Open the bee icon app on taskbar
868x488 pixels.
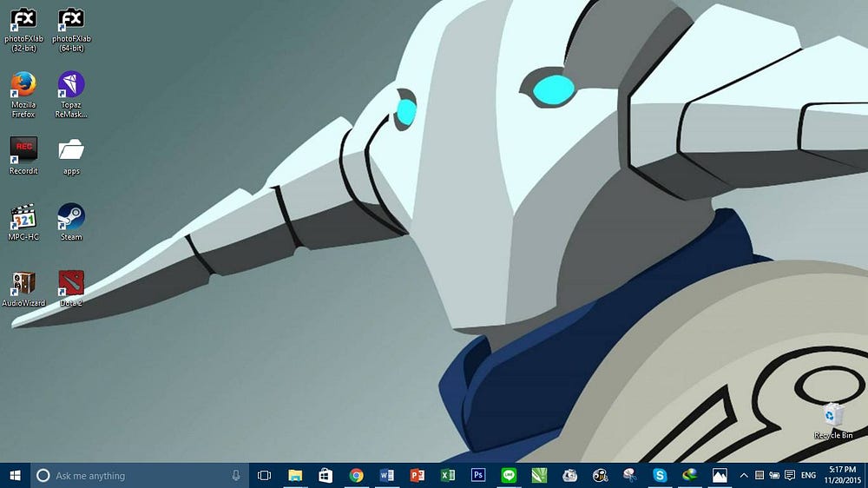click(600, 475)
